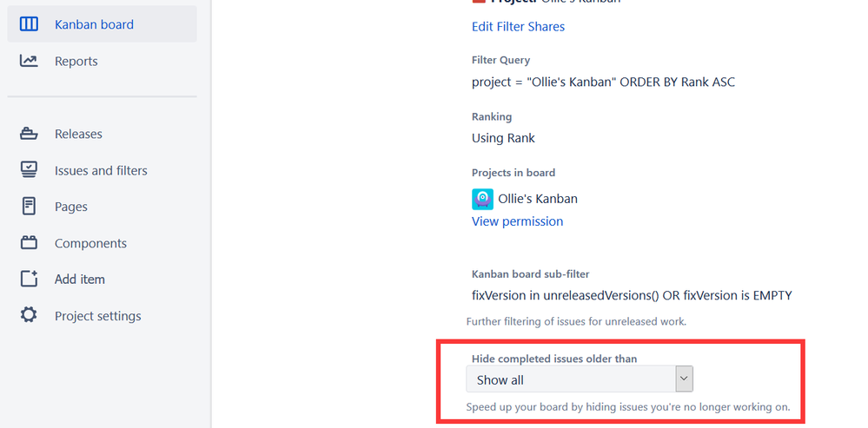Open Issues and filters section

[x=102, y=170]
